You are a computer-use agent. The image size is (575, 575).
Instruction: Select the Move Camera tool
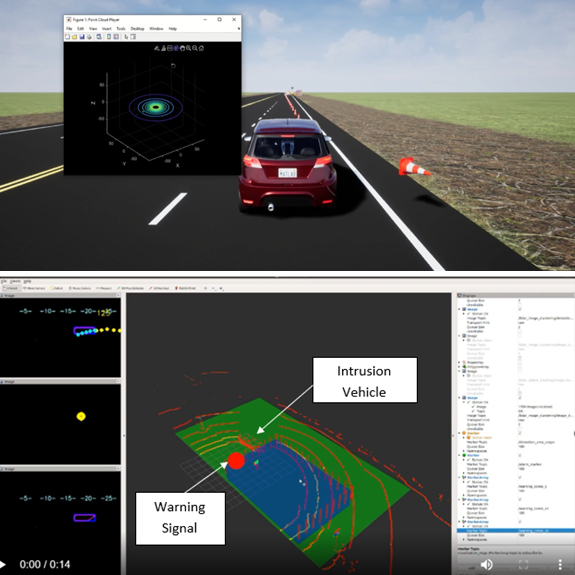(34, 288)
